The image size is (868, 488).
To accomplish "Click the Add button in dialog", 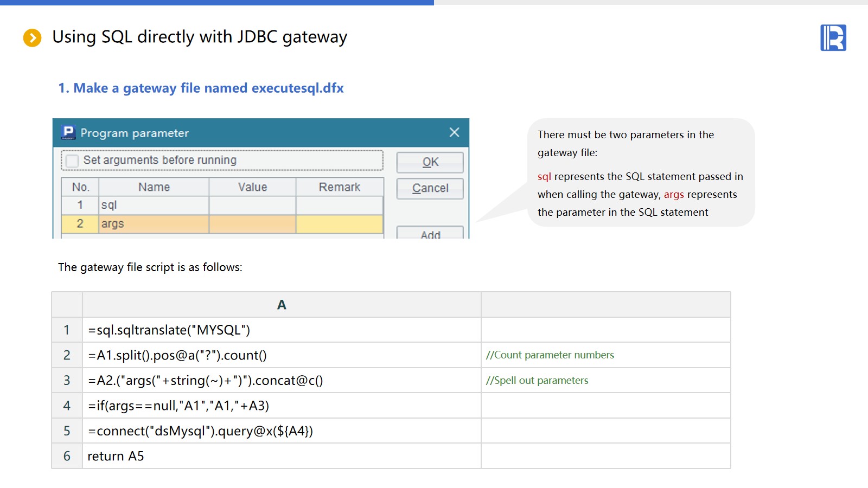I will (430, 233).
